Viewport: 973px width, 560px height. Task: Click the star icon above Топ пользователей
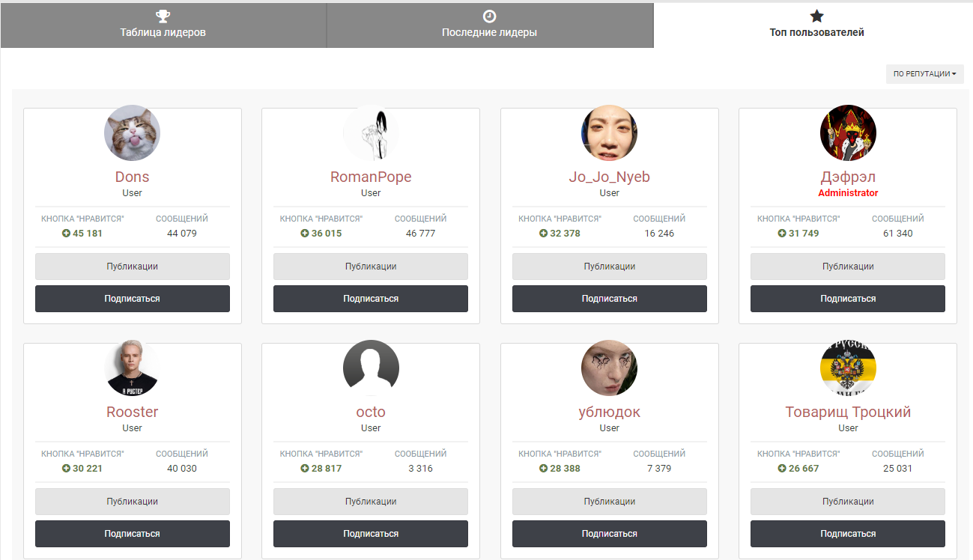point(817,16)
